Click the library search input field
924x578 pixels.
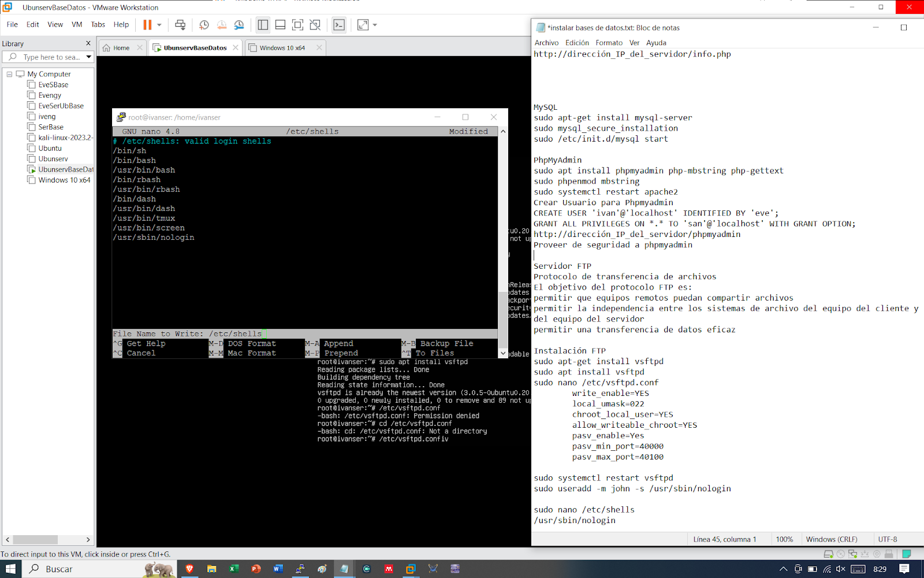pos(48,57)
